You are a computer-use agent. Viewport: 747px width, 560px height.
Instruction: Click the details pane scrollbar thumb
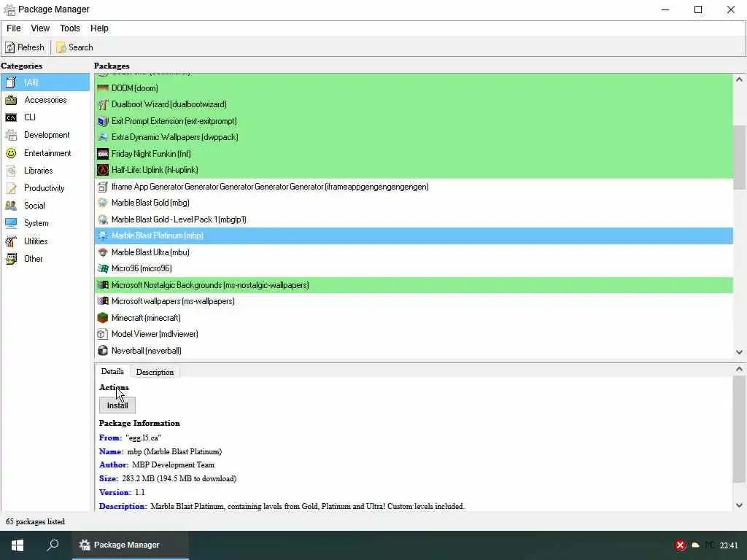click(739, 429)
